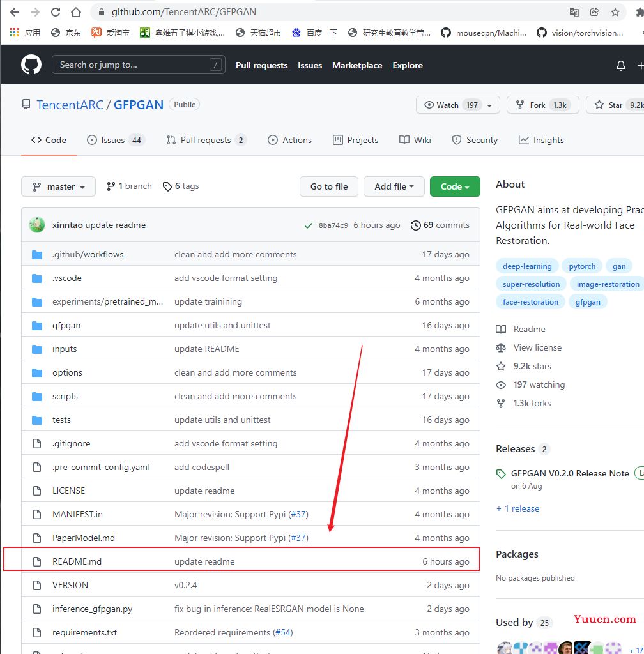
Task: Fork the repository
Action: pos(542,105)
